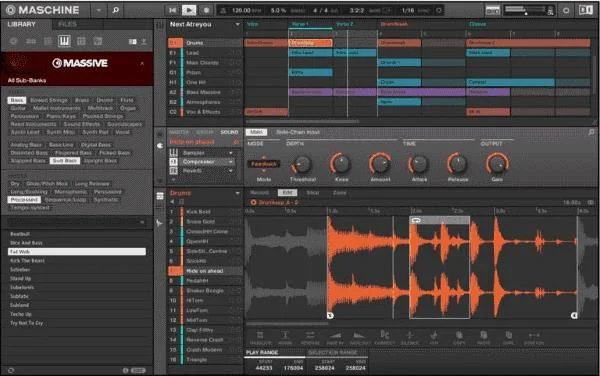Screen dimensions: 600x376
Task: Toggle the Upright Bass subtype tag
Action: [100, 161]
